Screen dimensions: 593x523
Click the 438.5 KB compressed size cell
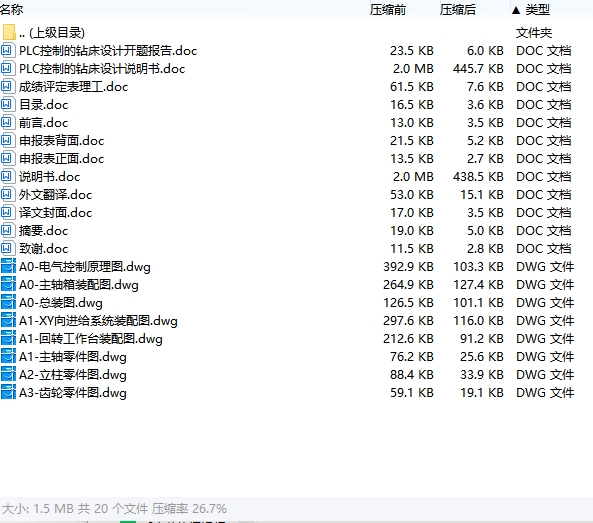pyautogui.click(x=478, y=177)
